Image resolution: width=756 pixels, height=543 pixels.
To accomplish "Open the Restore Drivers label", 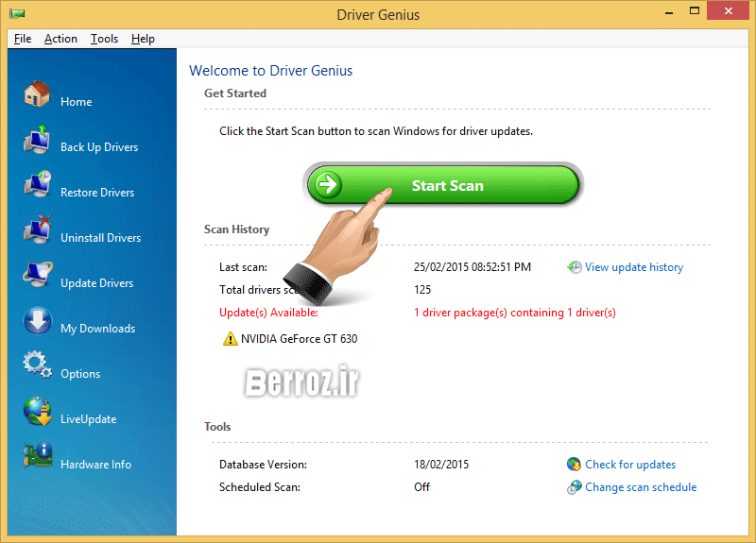I will click(97, 193).
